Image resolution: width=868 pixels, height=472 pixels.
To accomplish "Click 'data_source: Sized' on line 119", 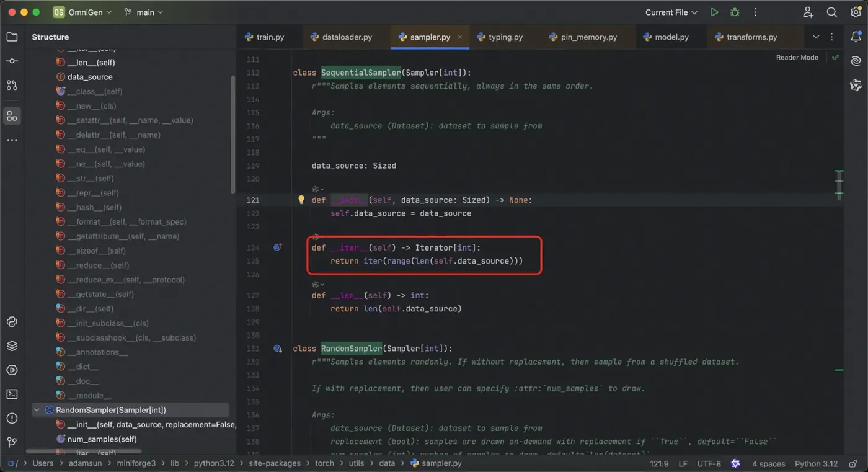I will coord(354,166).
